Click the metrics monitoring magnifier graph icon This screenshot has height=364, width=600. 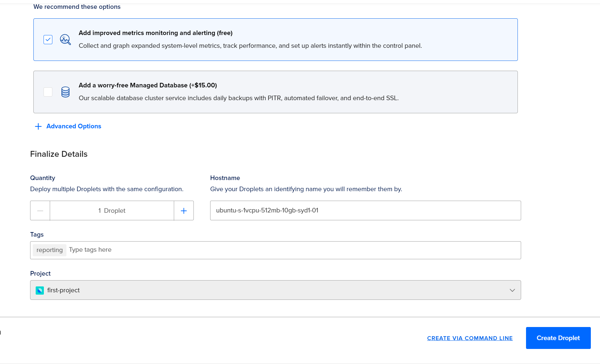point(65,40)
